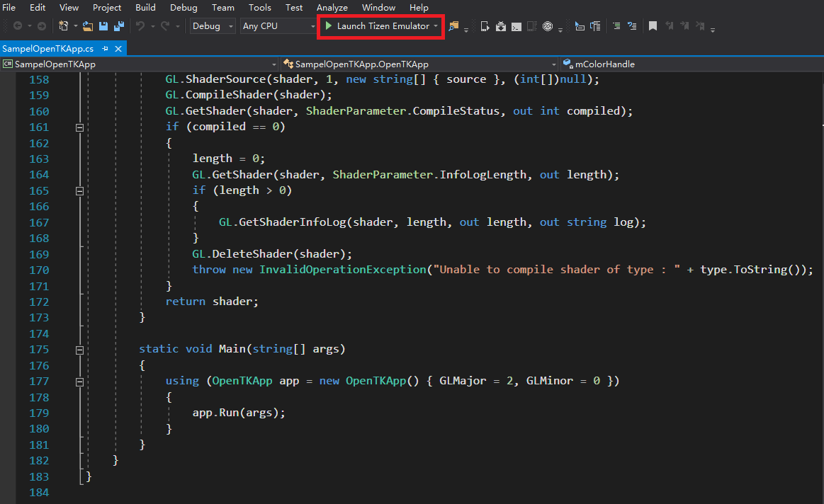Click the Navigate Backward arrow icon
Viewport: 824px width, 504px height.
(x=19, y=25)
